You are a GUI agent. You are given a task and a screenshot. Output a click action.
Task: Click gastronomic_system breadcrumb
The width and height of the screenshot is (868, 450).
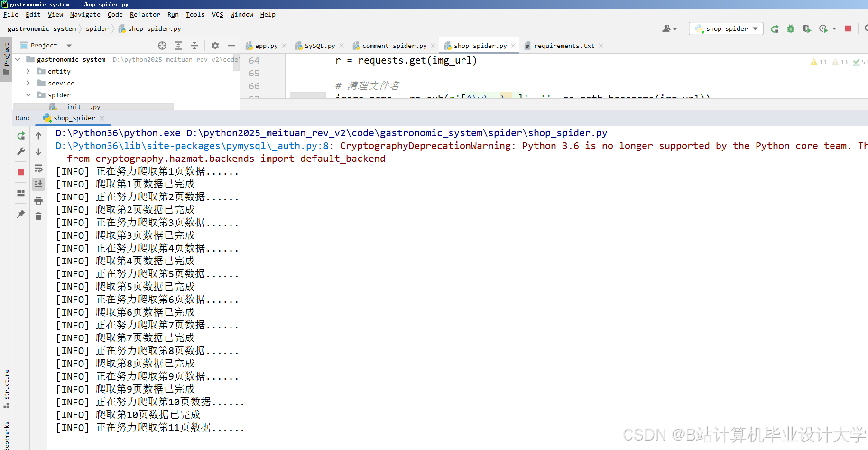pos(42,28)
